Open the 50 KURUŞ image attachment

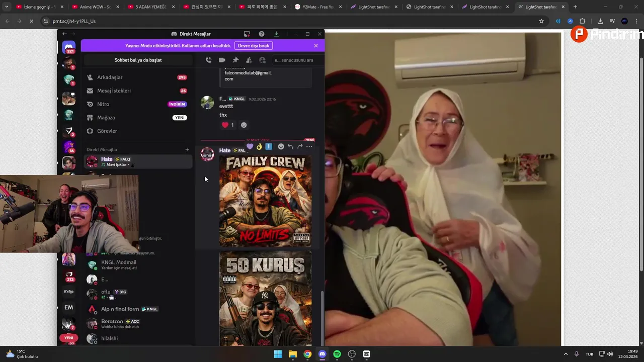(265, 298)
